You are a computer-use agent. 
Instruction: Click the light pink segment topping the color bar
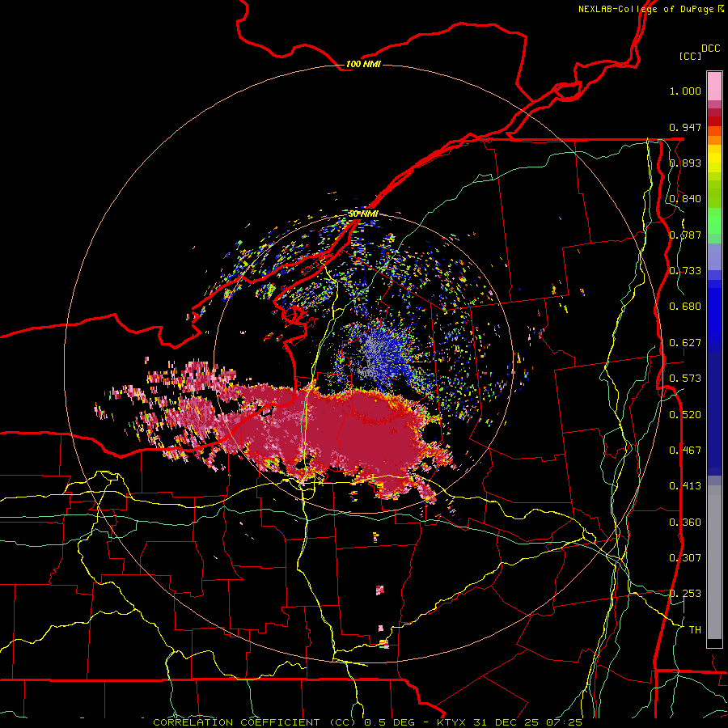(714, 86)
